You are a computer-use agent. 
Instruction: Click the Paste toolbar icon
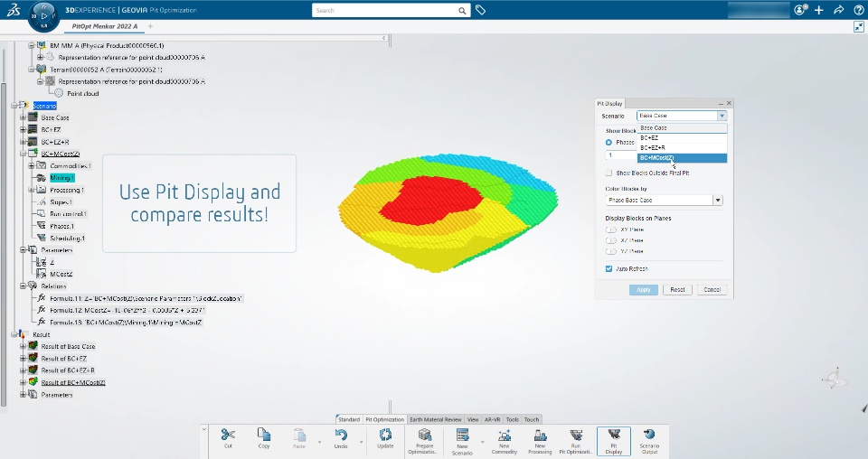pos(299,435)
